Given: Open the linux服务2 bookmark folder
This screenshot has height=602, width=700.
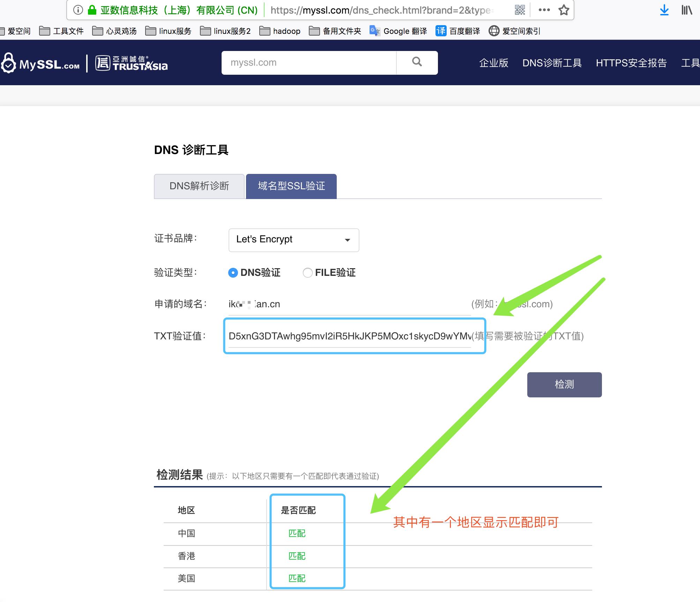Looking at the screenshot, I should pos(225,31).
